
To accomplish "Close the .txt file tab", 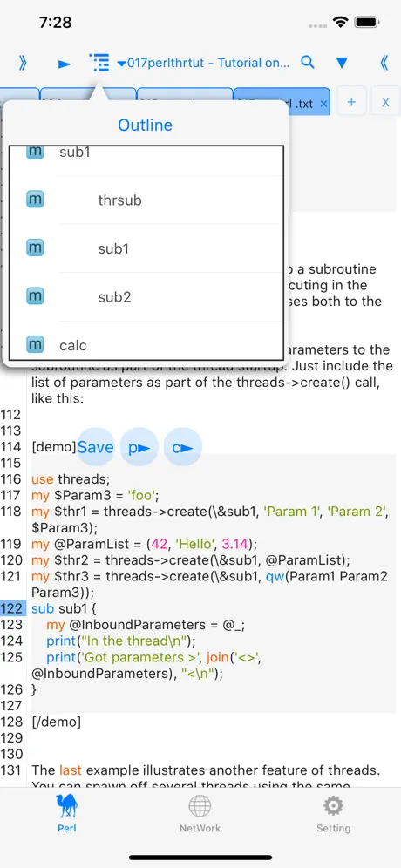I will 324,104.
